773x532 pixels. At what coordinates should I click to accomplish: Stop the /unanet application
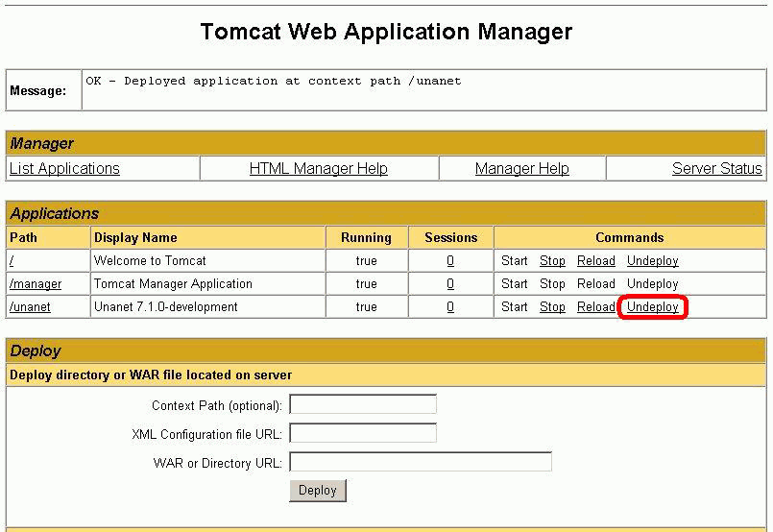pos(552,307)
